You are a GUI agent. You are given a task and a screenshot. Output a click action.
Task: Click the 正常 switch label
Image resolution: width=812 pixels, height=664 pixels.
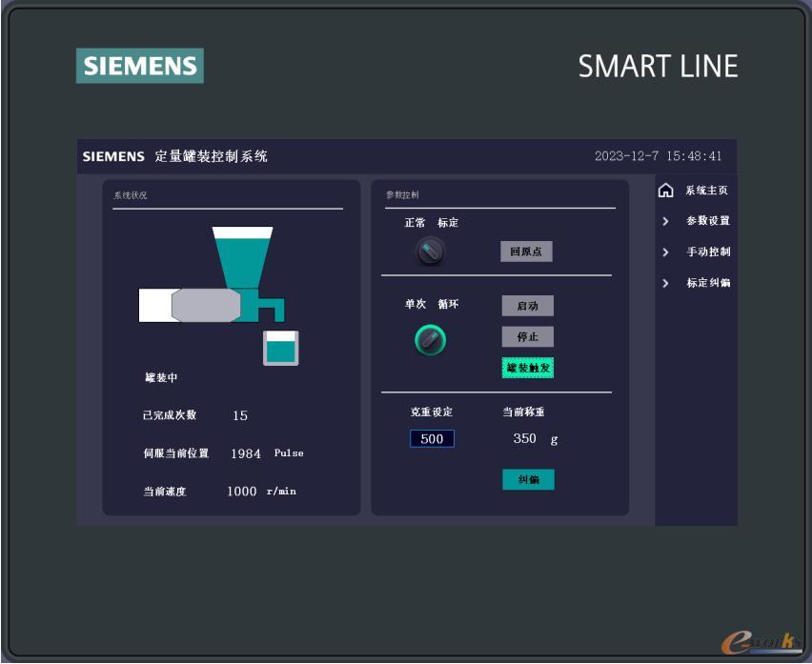[x=415, y=223]
